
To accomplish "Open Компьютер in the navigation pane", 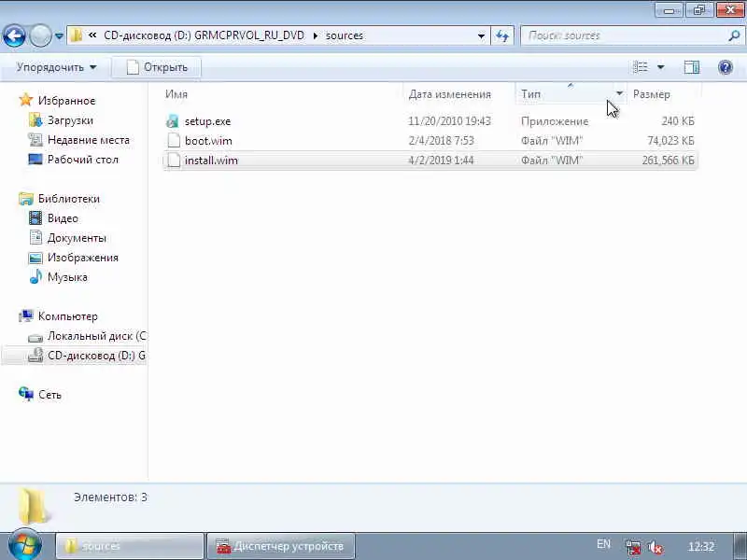I will [67, 316].
